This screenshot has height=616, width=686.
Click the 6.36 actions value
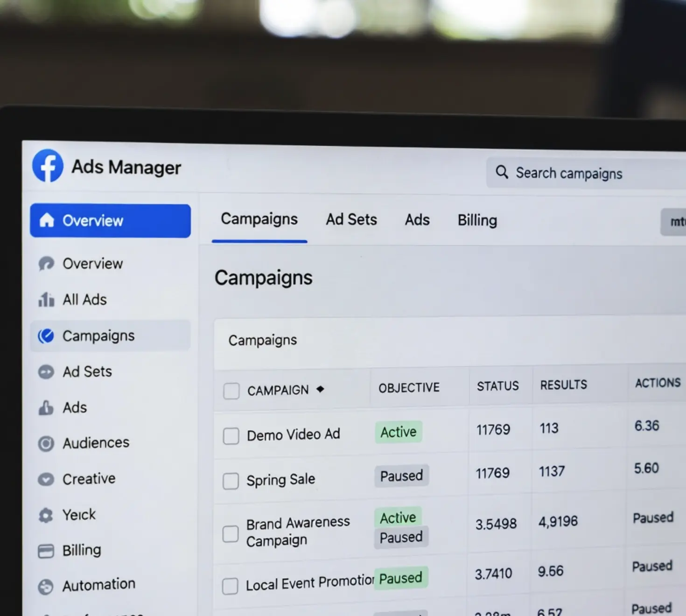click(x=646, y=426)
